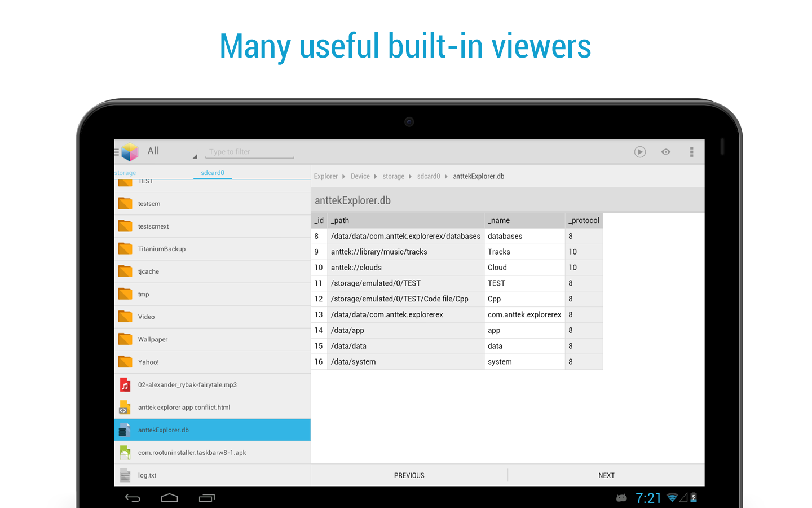The width and height of the screenshot is (812, 508).
Task: Open the cube app logo drawer
Action: tap(129, 152)
